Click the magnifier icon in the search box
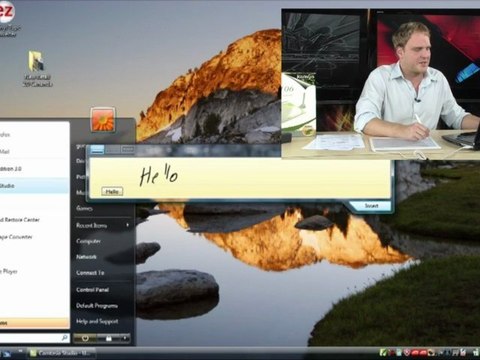This screenshot has width=480, height=360. [65, 338]
